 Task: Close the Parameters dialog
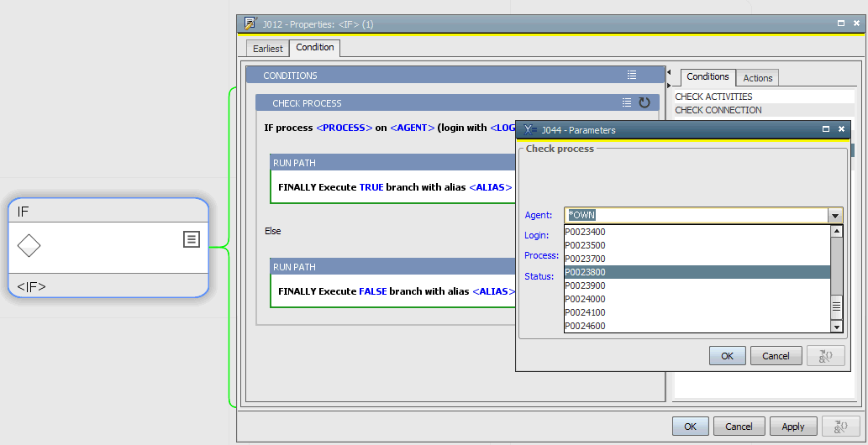(x=841, y=129)
